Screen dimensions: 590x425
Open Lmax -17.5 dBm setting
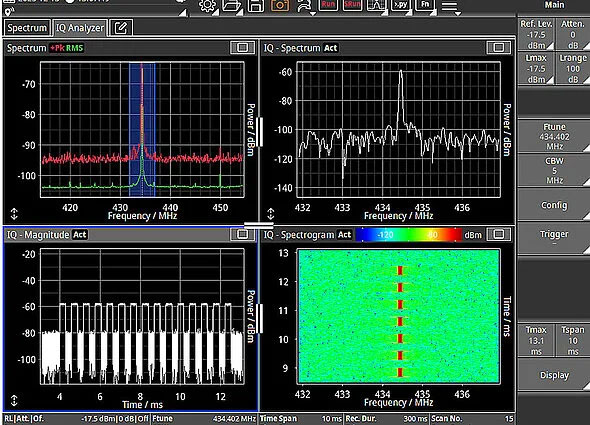536,69
